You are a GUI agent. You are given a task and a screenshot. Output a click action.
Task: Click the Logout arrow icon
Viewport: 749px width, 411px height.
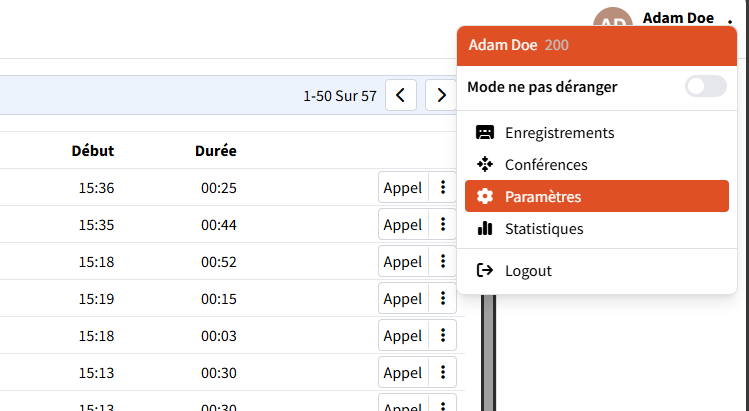click(485, 271)
